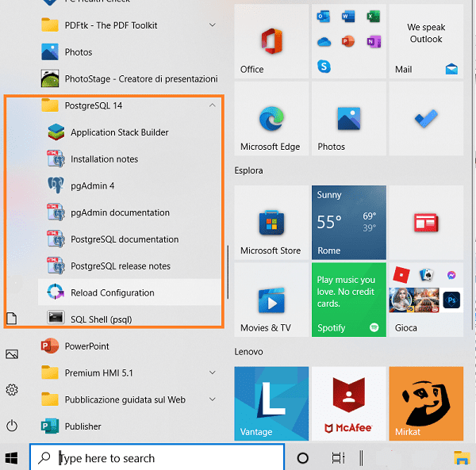Image resolution: width=476 pixels, height=470 pixels.
Task: Open the Office tile
Action: [x=271, y=41]
